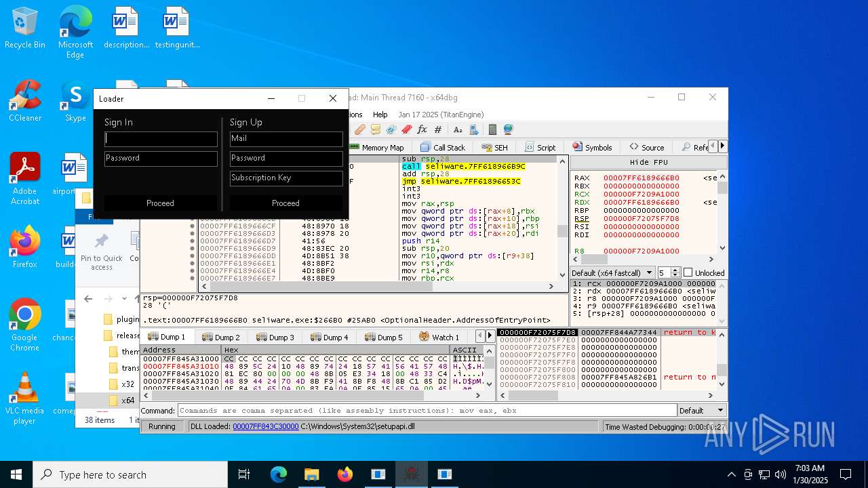The width and height of the screenshot is (868, 488).
Task: Click Proceed under Sign In
Action: click(x=160, y=203)
